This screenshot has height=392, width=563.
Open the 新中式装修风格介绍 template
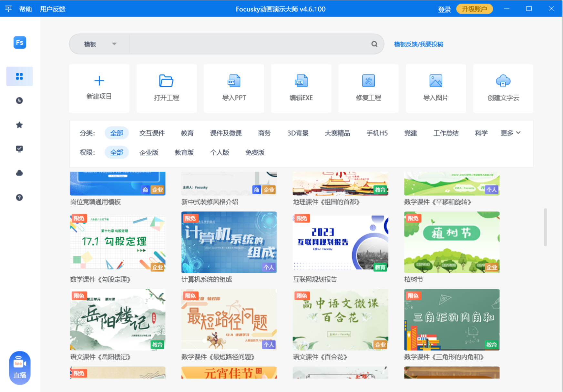(x=229, y=183)
